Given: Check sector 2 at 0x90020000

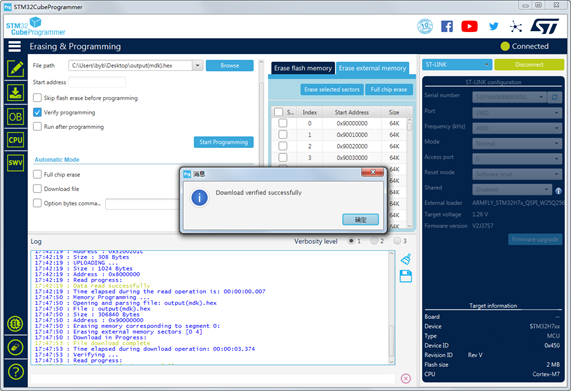Looking at the screenshot, I should click(x=283, y=146).
